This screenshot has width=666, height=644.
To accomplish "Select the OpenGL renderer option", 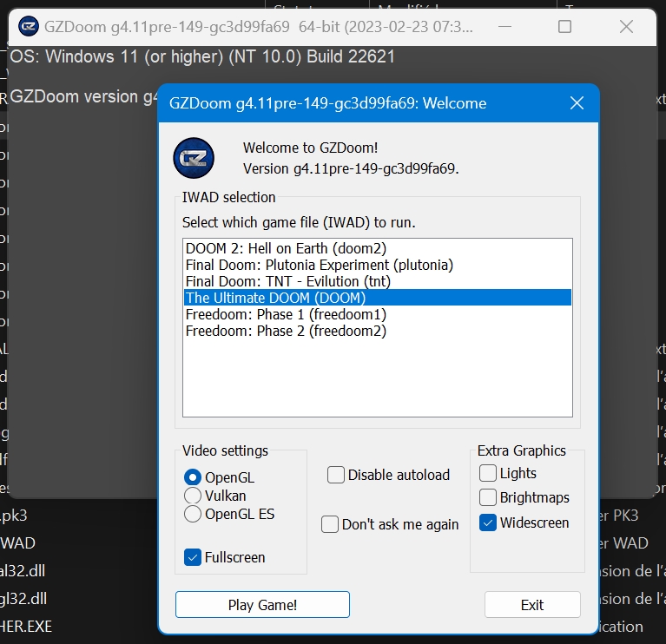I will click(x=193, y=477).
